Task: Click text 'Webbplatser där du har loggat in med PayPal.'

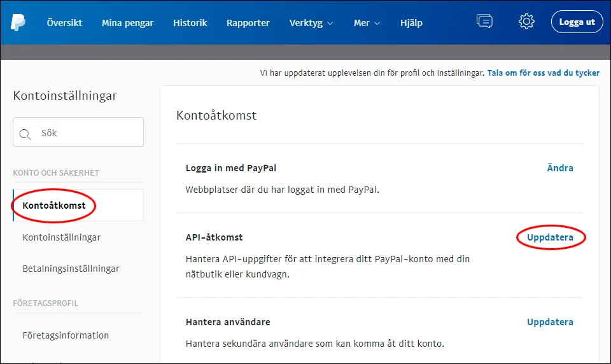Action: click(283, 190)
